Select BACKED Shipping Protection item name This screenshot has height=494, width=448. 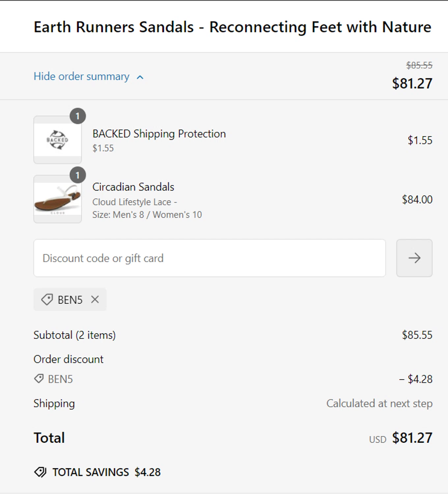coord(159,134)
